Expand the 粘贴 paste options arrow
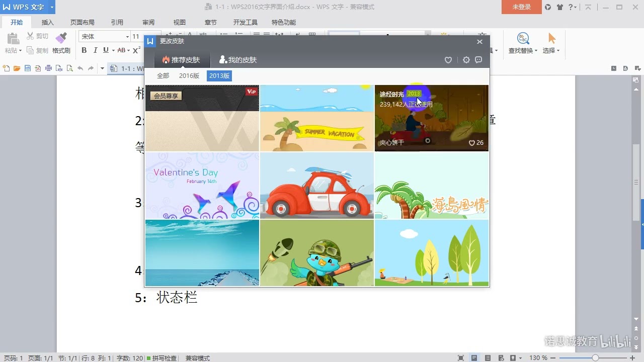 [x=20, y=51]
